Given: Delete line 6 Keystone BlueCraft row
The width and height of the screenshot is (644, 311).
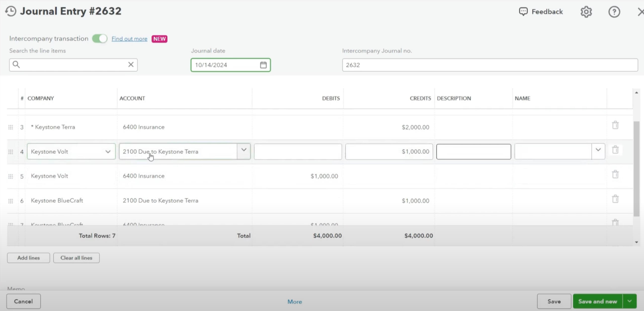Looking at the screenshot, I should click(x=615, y=199).
